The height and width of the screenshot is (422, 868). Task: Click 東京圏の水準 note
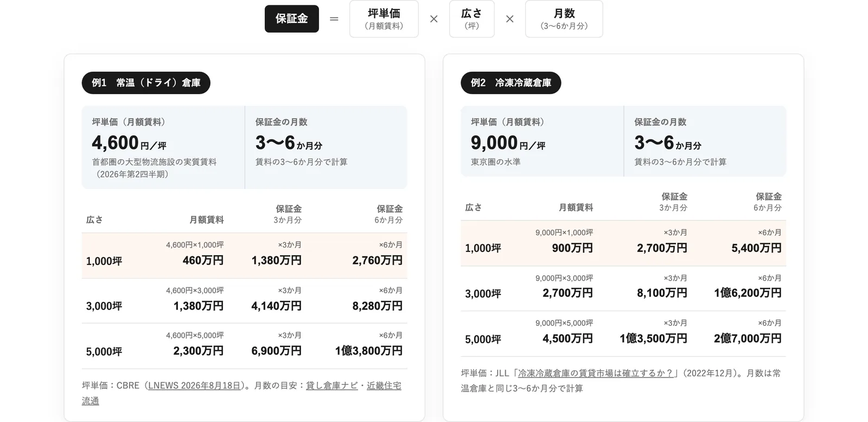(x=496, y=162)
